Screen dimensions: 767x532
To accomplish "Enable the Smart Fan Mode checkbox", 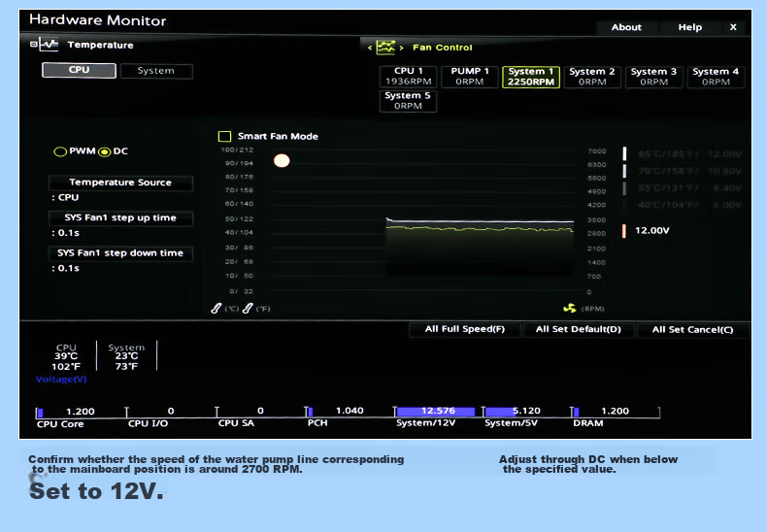I will (x=224, y=137).
